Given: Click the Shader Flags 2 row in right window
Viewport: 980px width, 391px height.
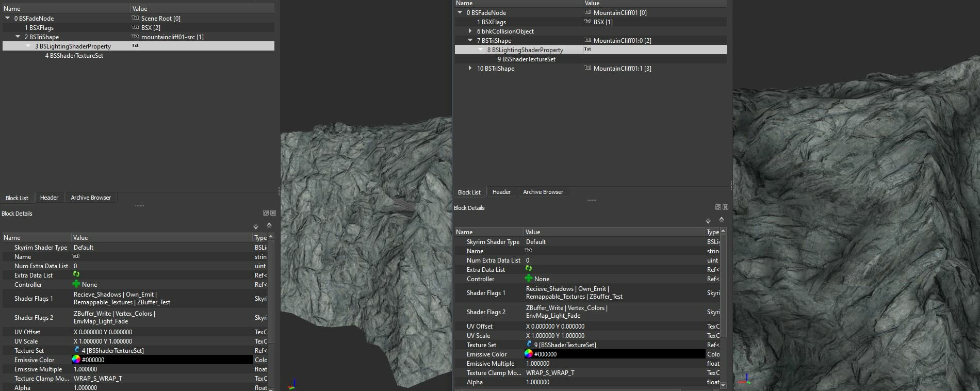Looking at the screenshot, I should pyautogui.click(x=587, y=312).
